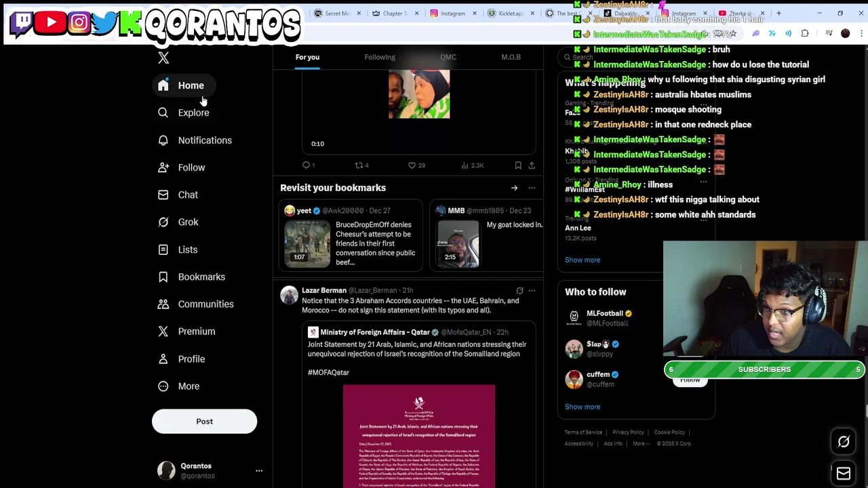This screenshot has width=868, height=488.
Task: Click the Profile person icon
Action: 163,359
